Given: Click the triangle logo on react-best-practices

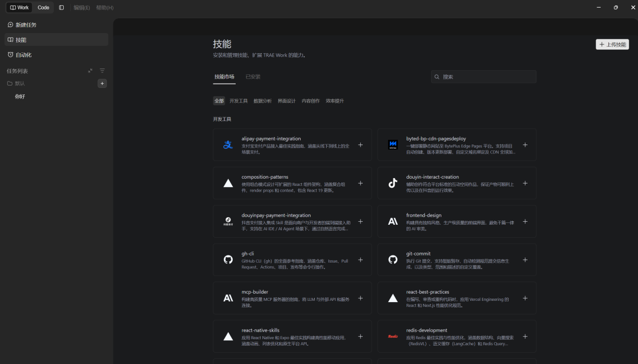Looking at the screenshot, I should (x=393, y=298).
